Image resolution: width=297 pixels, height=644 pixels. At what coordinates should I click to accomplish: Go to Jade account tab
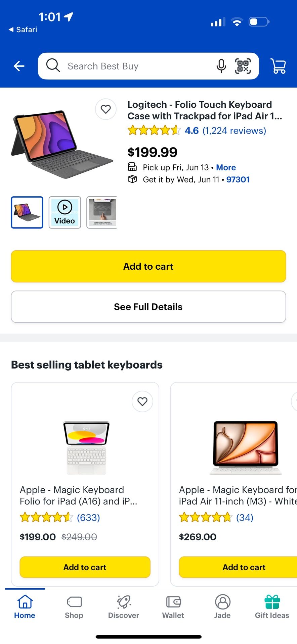coord(222,607)
